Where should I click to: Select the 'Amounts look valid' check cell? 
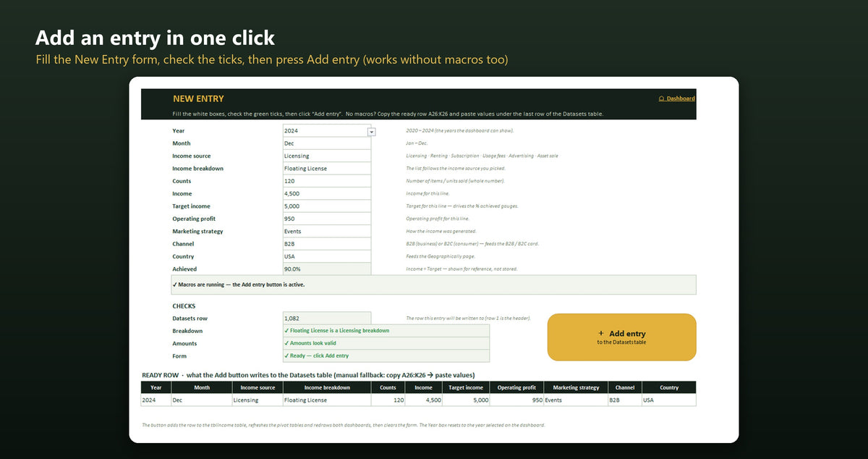pyautogui.click(x=386, y=343)
